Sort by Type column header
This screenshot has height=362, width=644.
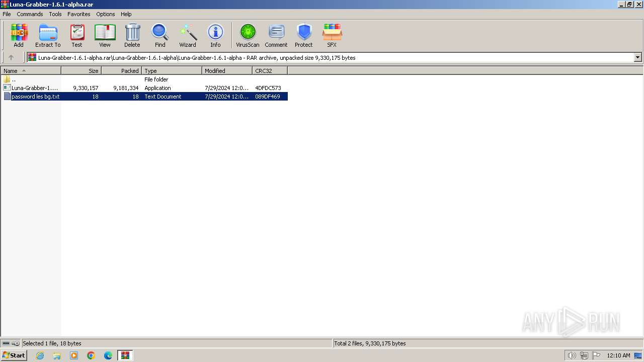click(172, 71)
